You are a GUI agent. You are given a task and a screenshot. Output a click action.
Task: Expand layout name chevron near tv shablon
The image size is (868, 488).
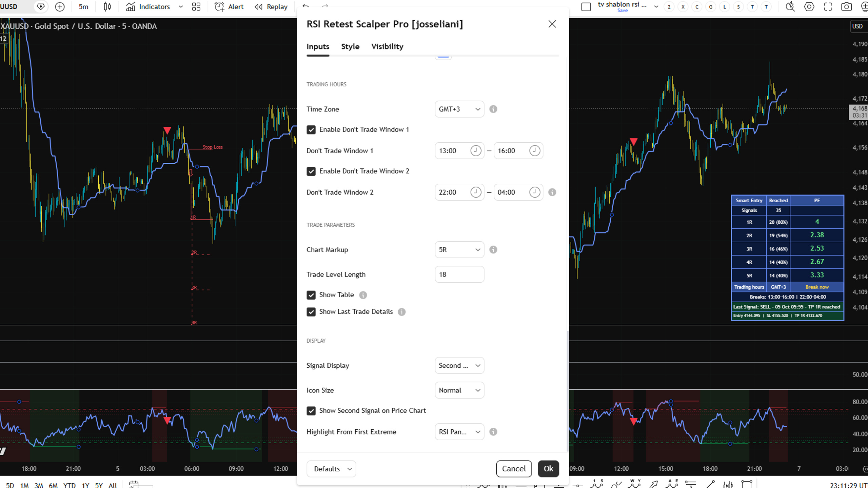(656, 6)
